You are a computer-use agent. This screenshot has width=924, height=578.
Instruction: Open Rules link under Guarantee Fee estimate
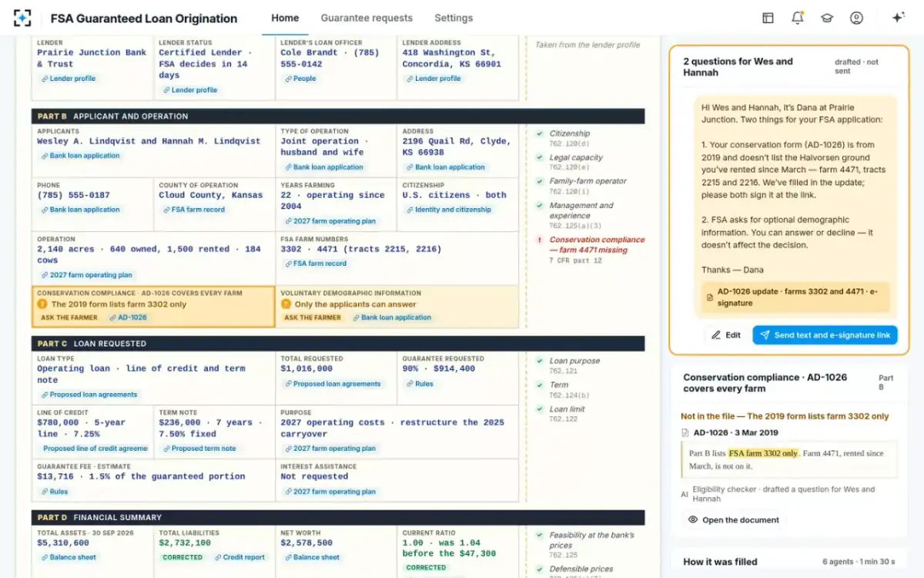(54, 492)
